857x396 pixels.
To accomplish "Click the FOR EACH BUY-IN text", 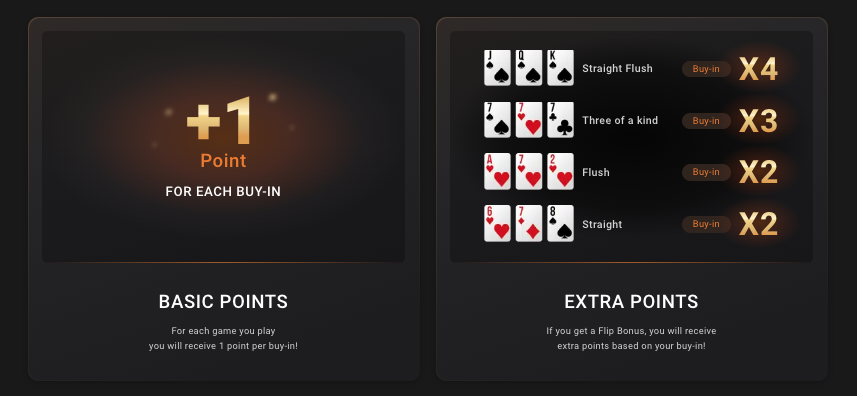I will click(x=223, y=192).
